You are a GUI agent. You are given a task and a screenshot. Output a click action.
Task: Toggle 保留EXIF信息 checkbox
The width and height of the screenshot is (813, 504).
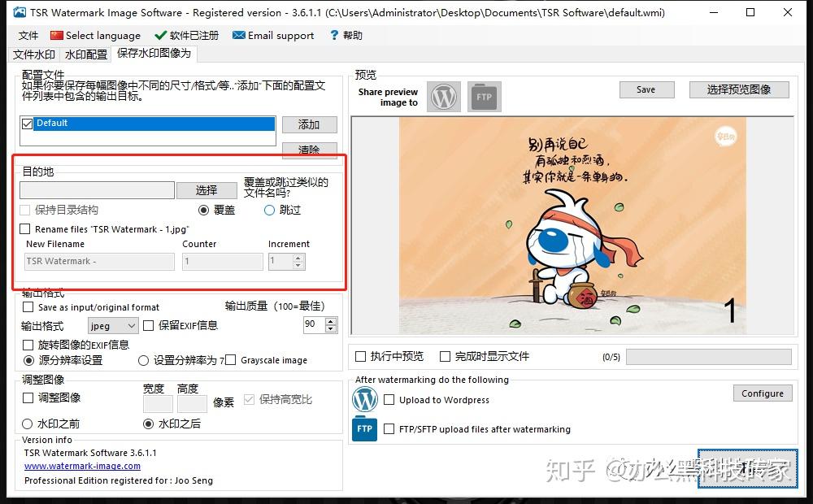148,326
